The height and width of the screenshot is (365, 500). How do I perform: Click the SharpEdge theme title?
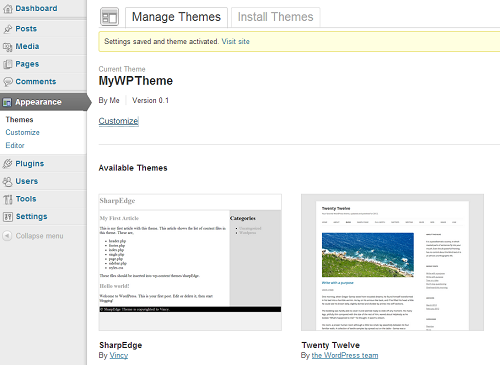point(121,345)
